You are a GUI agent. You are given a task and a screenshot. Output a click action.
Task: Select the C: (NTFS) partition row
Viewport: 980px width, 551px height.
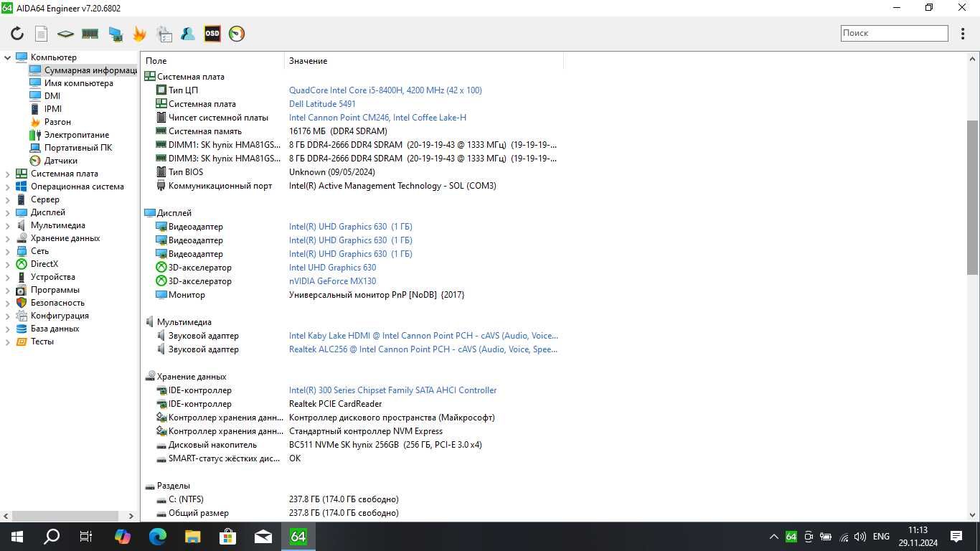[x=352, y=499]
